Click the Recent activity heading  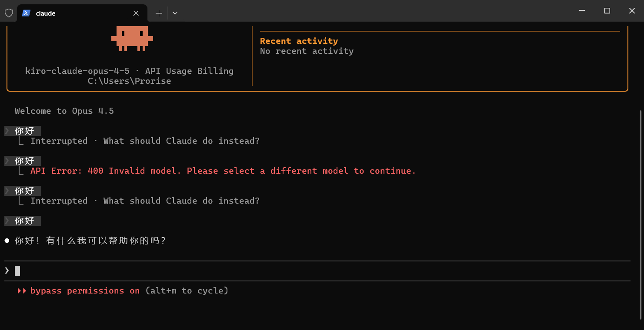[x=299, y=41]
